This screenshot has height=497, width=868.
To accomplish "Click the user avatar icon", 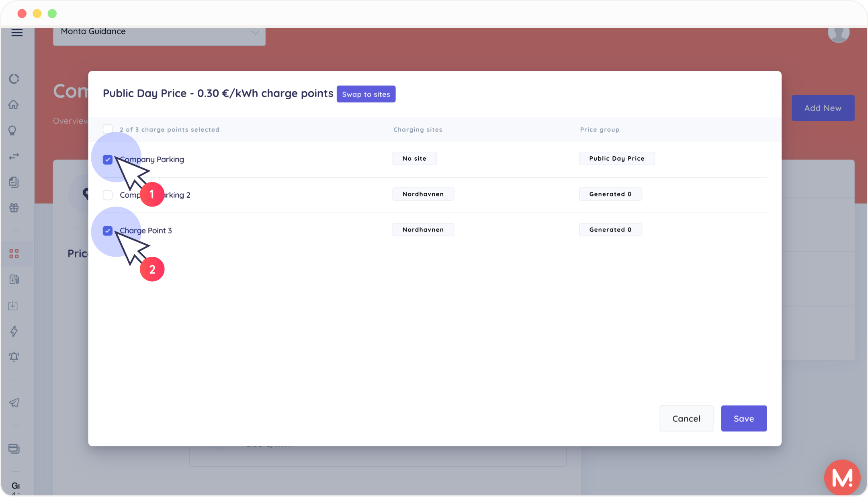I will (x=839, y=33).
